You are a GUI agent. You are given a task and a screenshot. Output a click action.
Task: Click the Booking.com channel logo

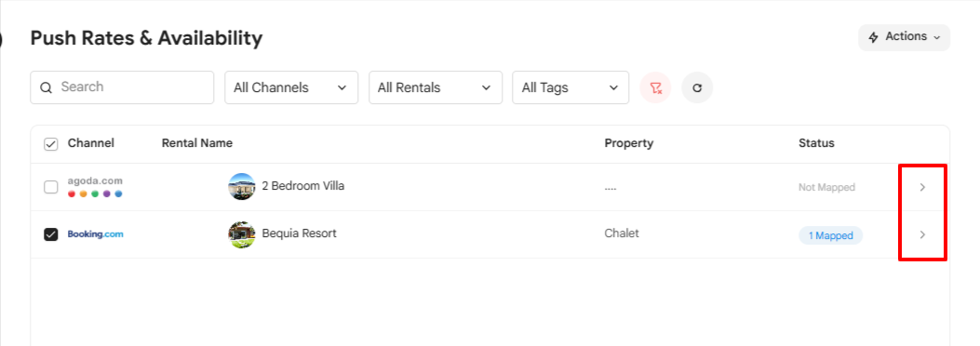[96, 234]
